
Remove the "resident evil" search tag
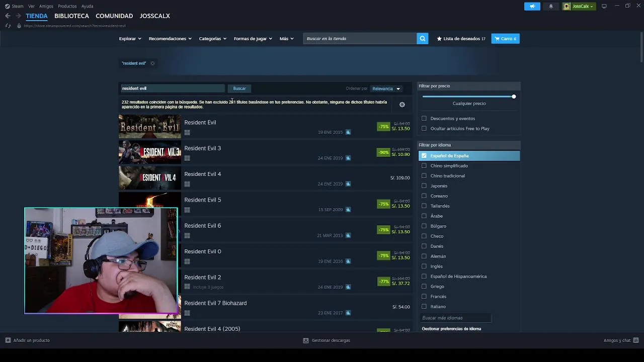click(152, 63)
